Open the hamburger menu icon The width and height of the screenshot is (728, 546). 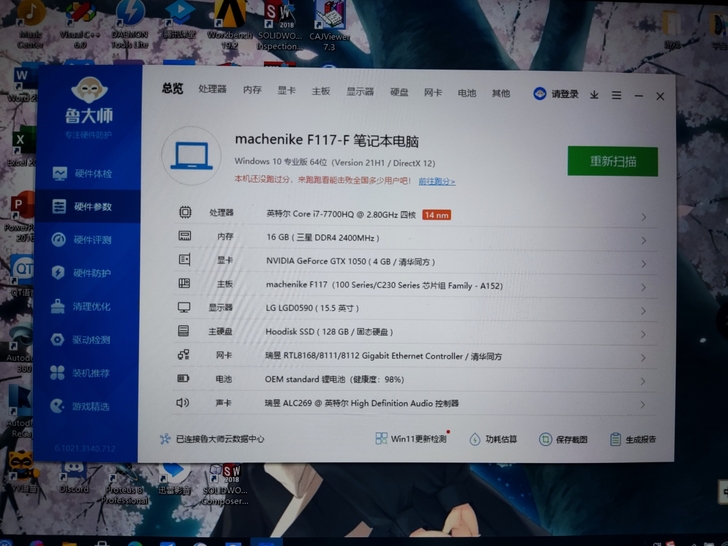coord(617,95)
